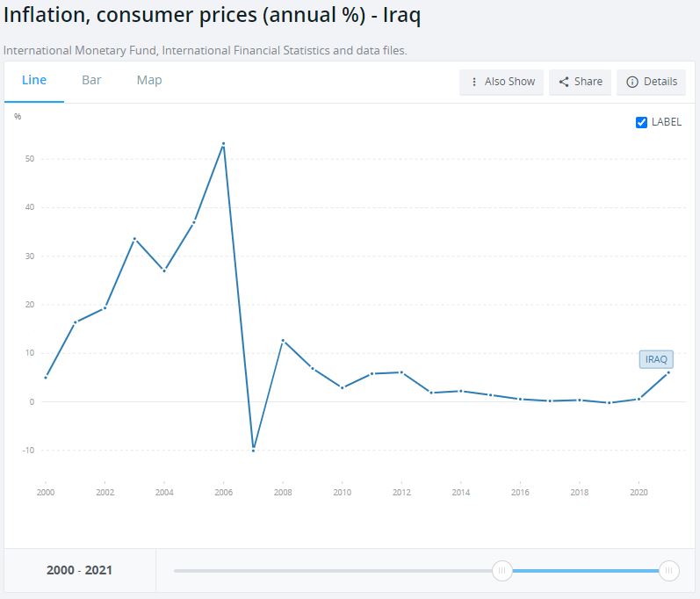700x599 pixels.
Task: Switch to the Map tab
Action: [149, 80]
